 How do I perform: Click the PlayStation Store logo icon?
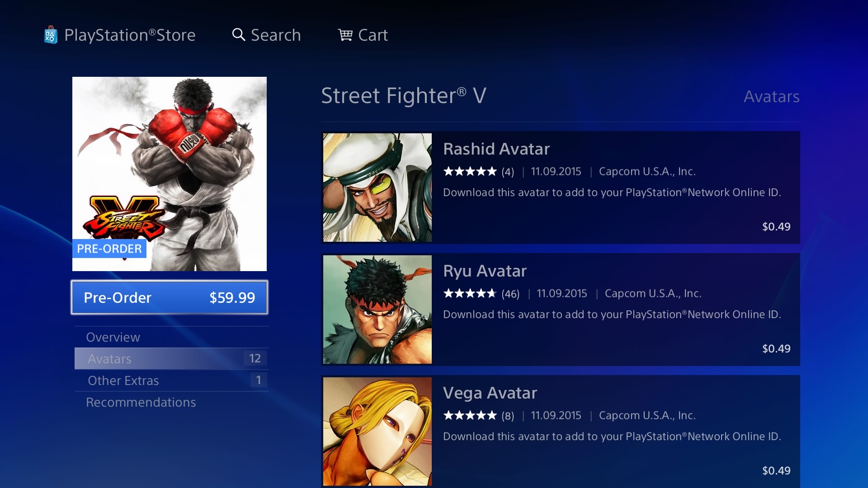(x=51, y=35)
